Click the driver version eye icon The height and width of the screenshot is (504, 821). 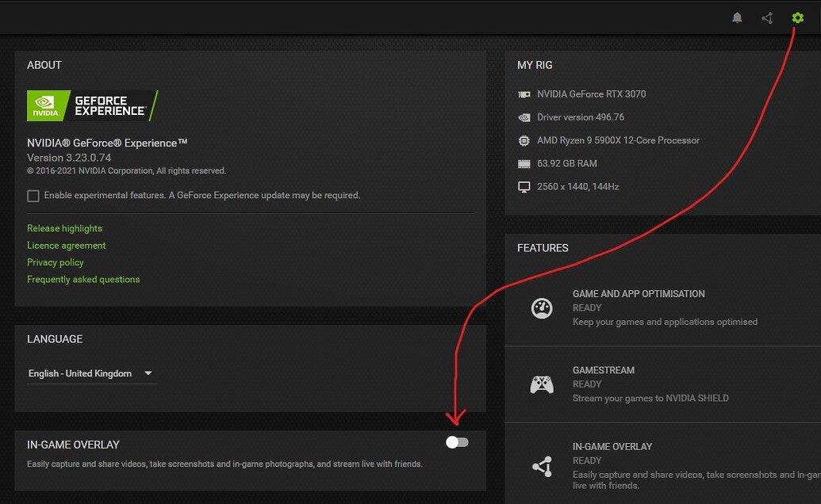(524, 116)
